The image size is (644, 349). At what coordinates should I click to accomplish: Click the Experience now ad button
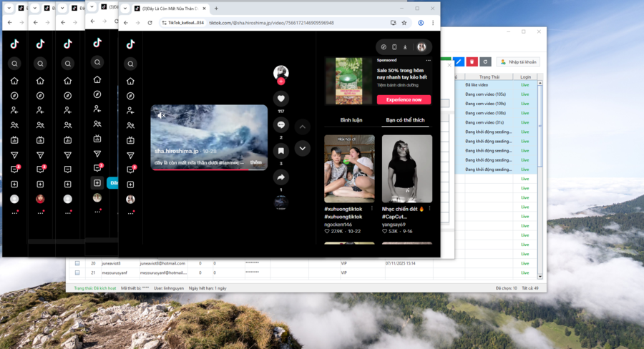coord(404,99)
